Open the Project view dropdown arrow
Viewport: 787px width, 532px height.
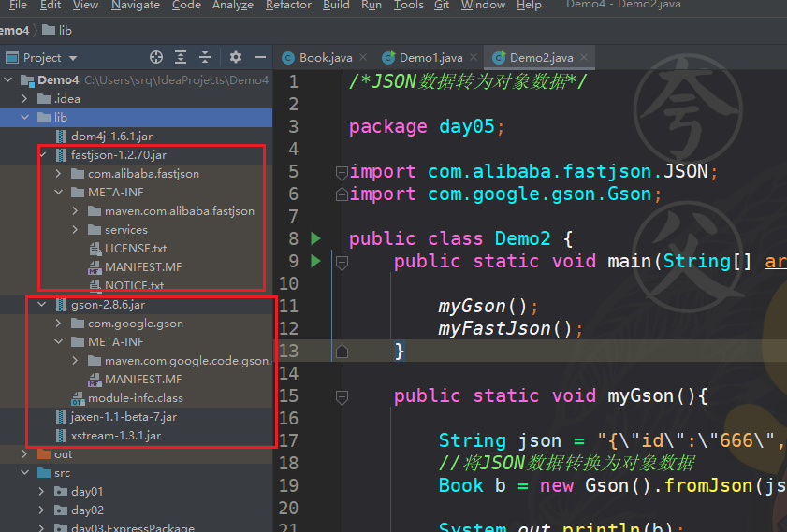point(73,58)
